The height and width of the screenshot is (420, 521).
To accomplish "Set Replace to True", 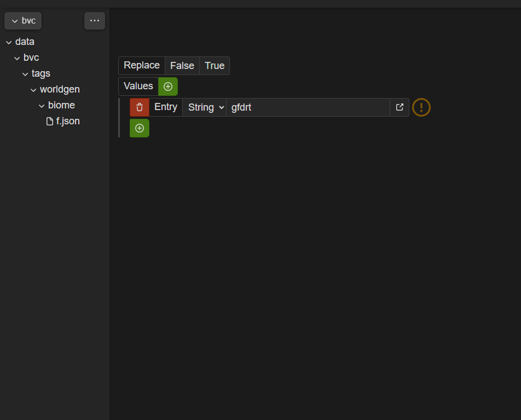I will click(x=215, y=66).
